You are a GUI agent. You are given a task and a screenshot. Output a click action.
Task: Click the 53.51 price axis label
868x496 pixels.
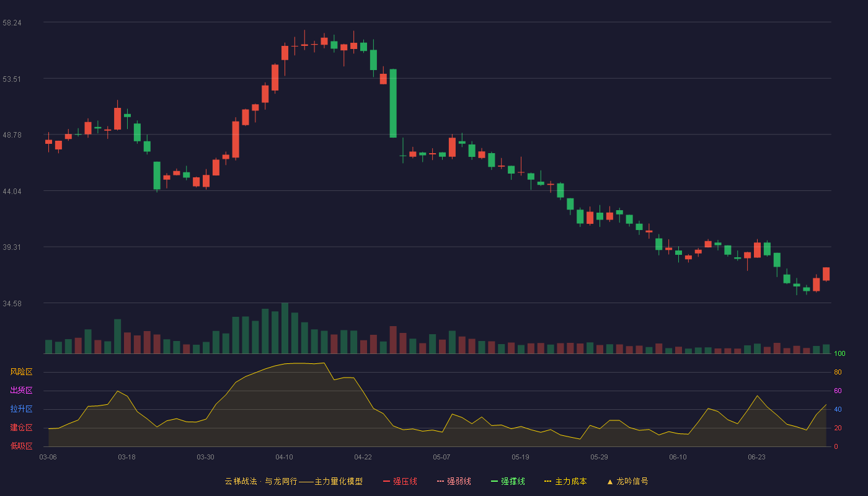12,79
